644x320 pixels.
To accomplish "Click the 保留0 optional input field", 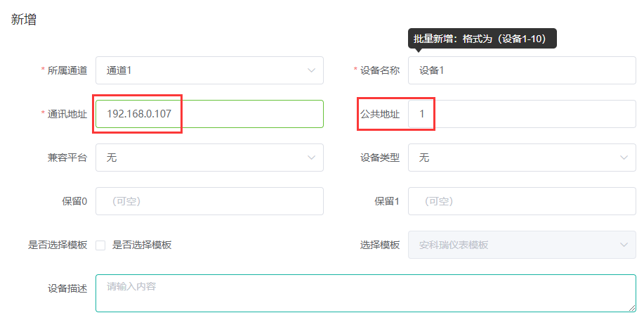I will 209,201.
